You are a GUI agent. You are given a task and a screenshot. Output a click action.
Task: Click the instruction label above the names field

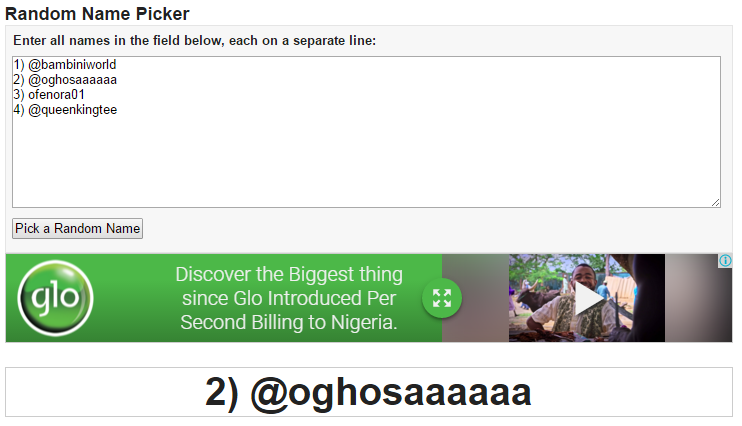pyautogui.click(x=194, y=41)
